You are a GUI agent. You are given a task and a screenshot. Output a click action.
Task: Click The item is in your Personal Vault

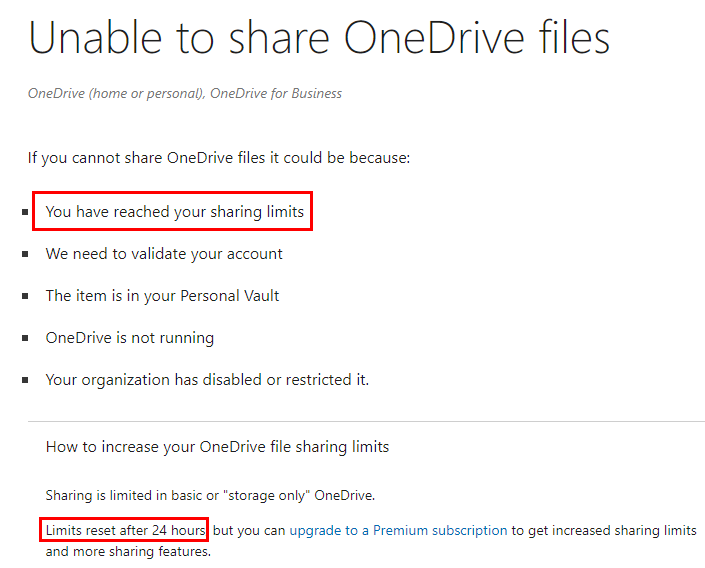pyautogui.click(x=162, y=296)
